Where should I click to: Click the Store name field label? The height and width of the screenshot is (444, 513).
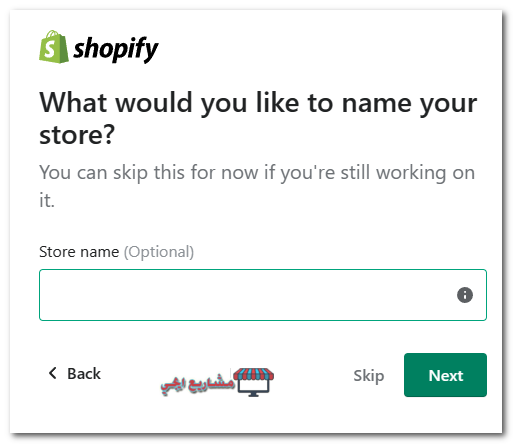click(x=79, y=252)
